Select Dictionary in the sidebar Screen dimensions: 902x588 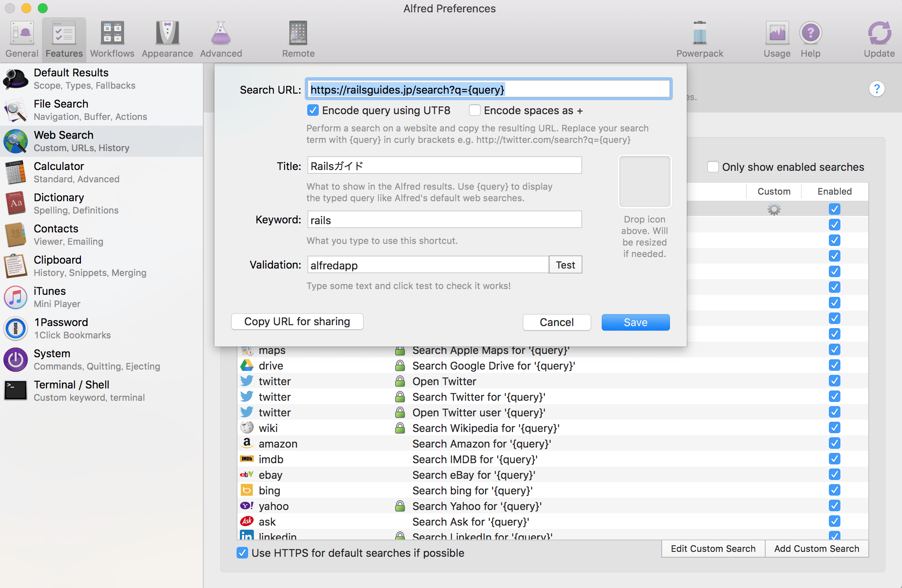coord(101,204)
